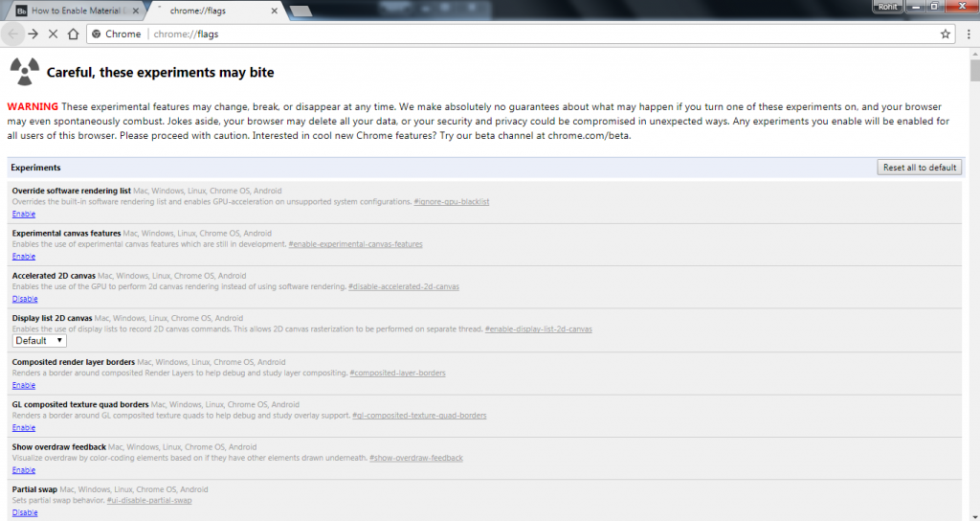The image size is (980, 521).
Task: Click the Override software rendering list title
Action: tap(71, 191)
